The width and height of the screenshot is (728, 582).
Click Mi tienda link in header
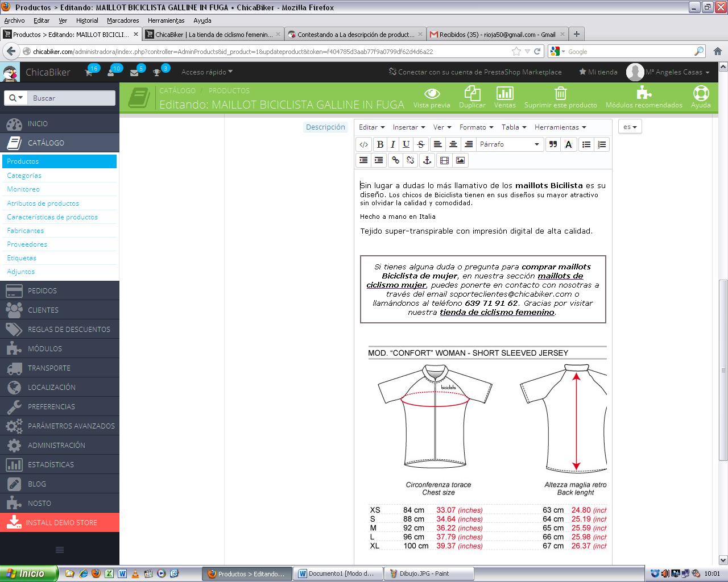[x=598, y=72]
